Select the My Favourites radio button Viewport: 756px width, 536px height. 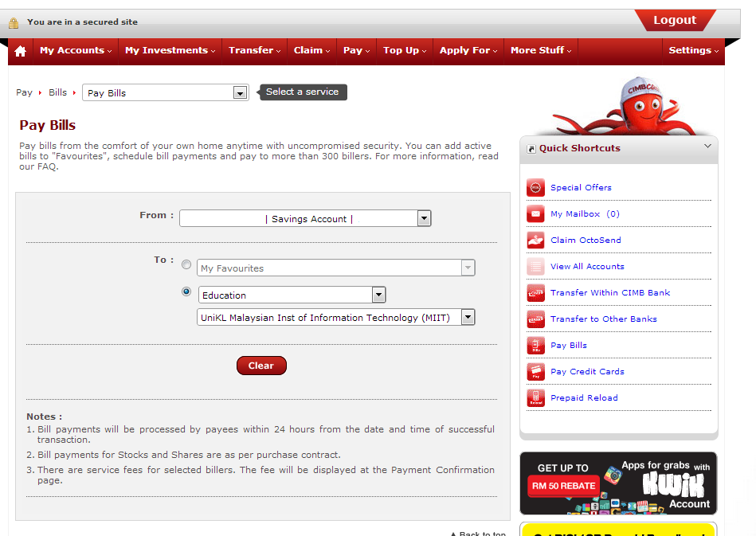[186, 264]
